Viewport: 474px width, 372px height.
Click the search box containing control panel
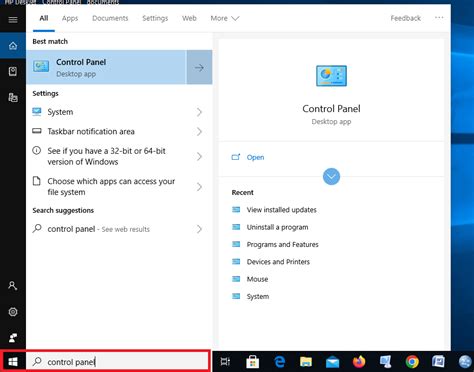tap(118, 362)
